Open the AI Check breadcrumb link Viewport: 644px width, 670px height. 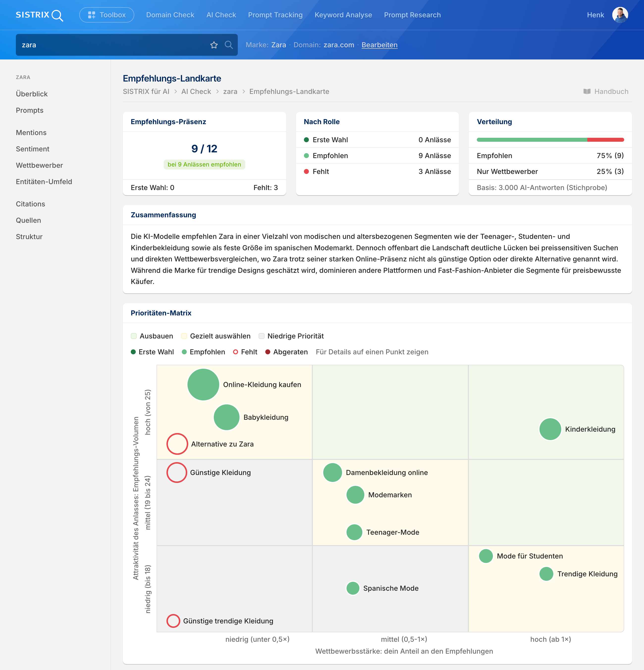pos(196,92)
